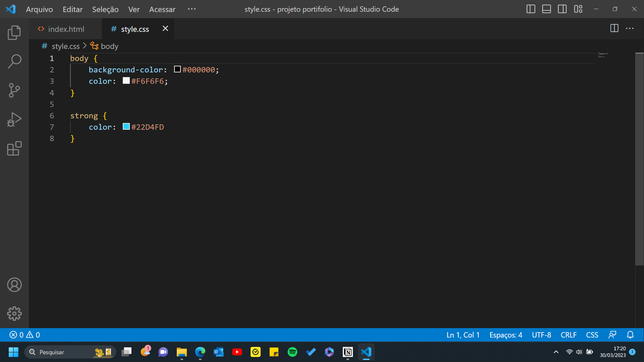Open the Manage gear menu
The height and width of the screenshot is (362, 644).
14,314
